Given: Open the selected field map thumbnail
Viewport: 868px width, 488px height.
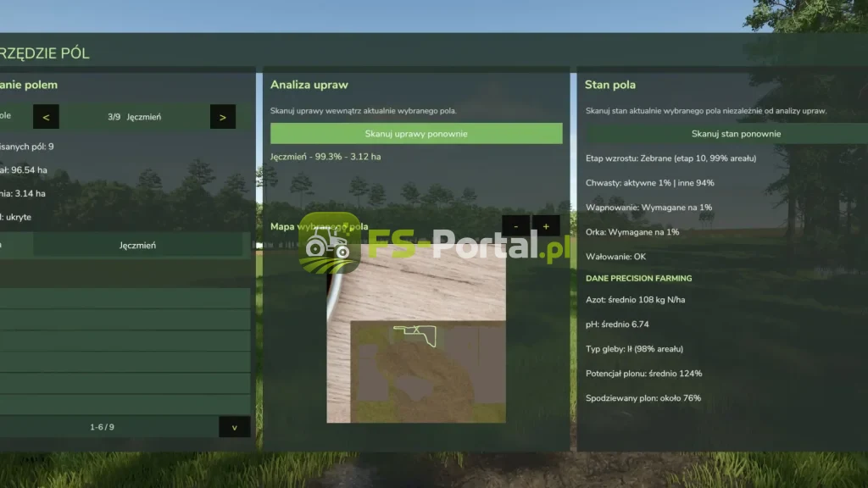Looking at the screenshot, I should [x=416, y=334].
